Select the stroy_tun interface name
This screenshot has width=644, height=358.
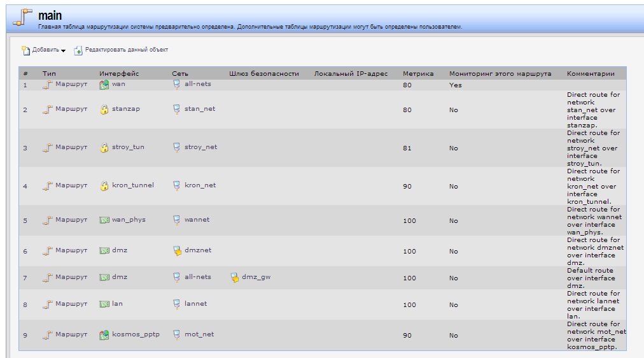(128, 147)
